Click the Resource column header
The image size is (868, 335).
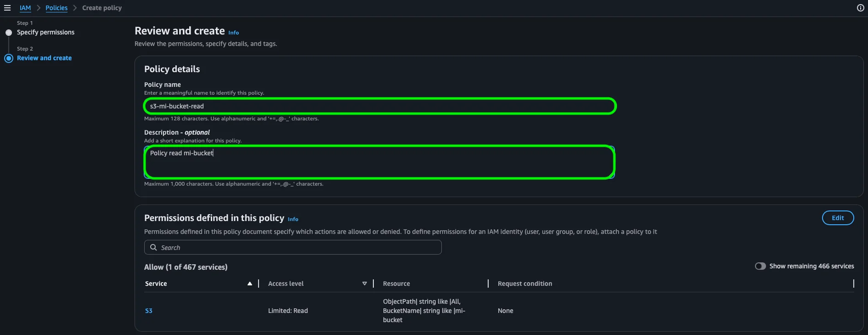click(x=396, y=284)
